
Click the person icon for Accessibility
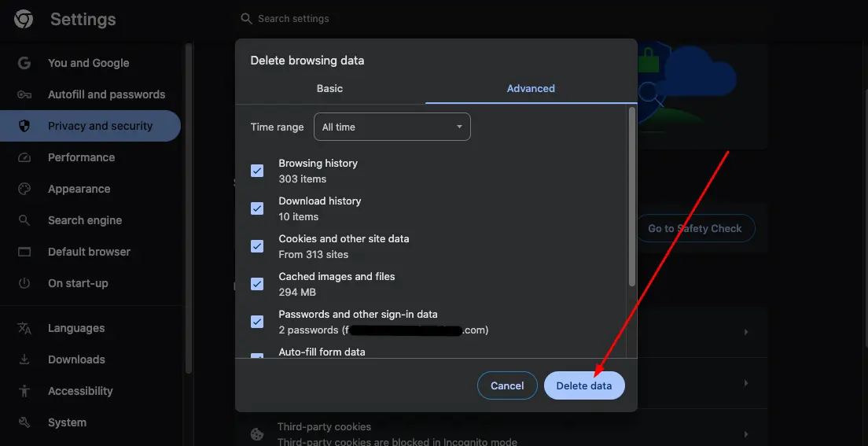click(x=24, y=391)
